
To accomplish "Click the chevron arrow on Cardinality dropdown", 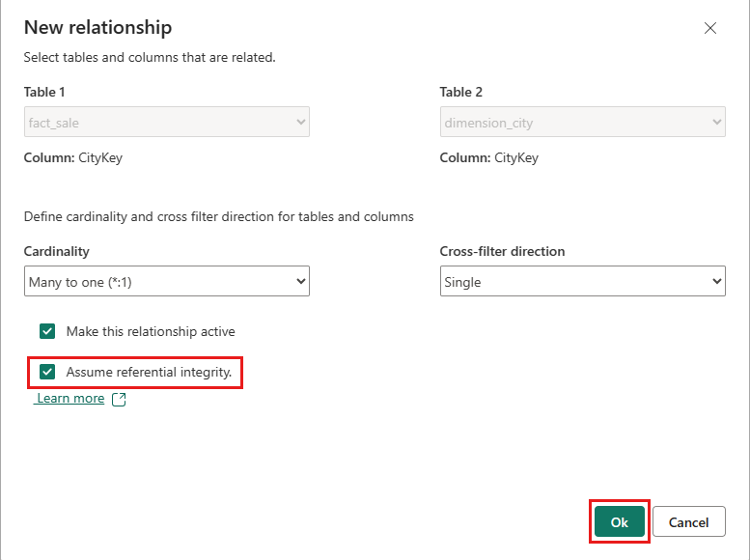I will click(x=300, y=282).
